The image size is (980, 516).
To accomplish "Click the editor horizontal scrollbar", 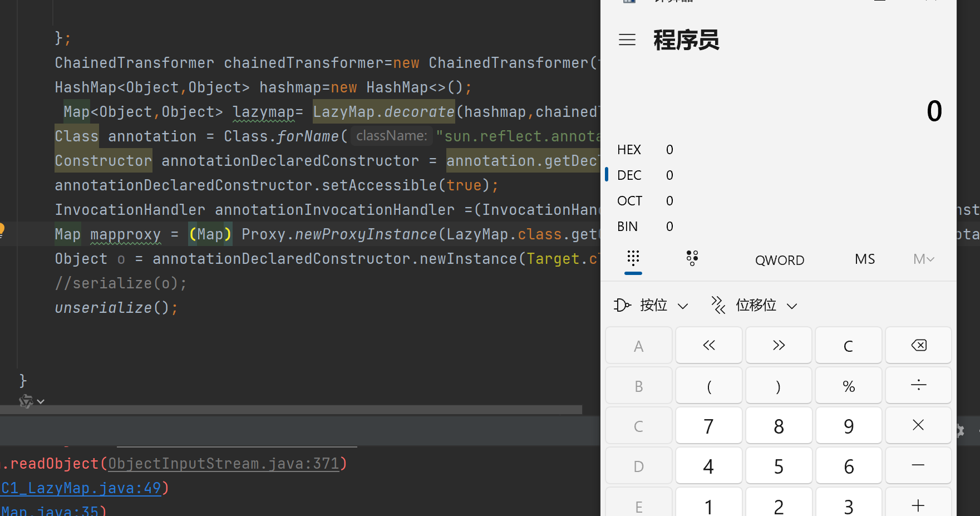I will tap(291, 409).
